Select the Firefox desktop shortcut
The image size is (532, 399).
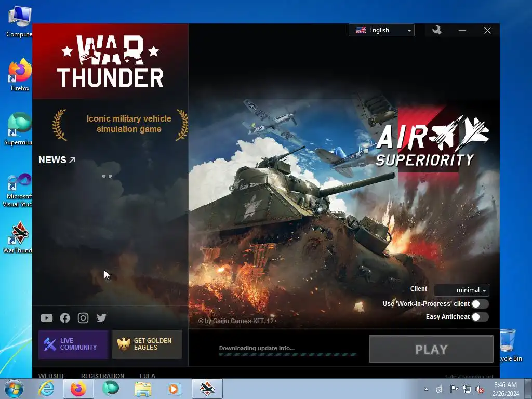coord(19,75)
